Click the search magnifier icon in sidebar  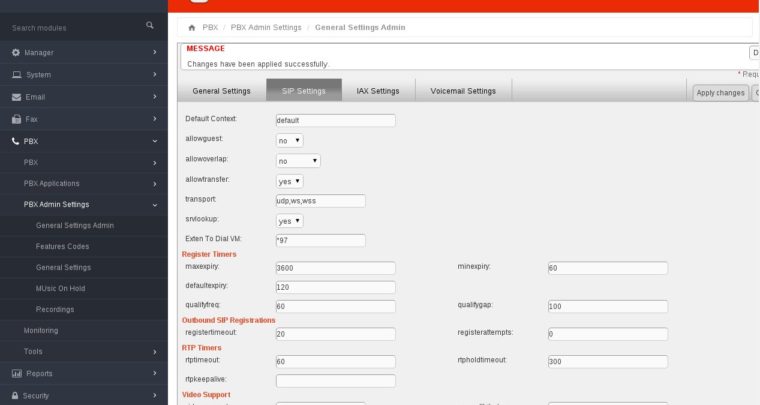[150, 25]
